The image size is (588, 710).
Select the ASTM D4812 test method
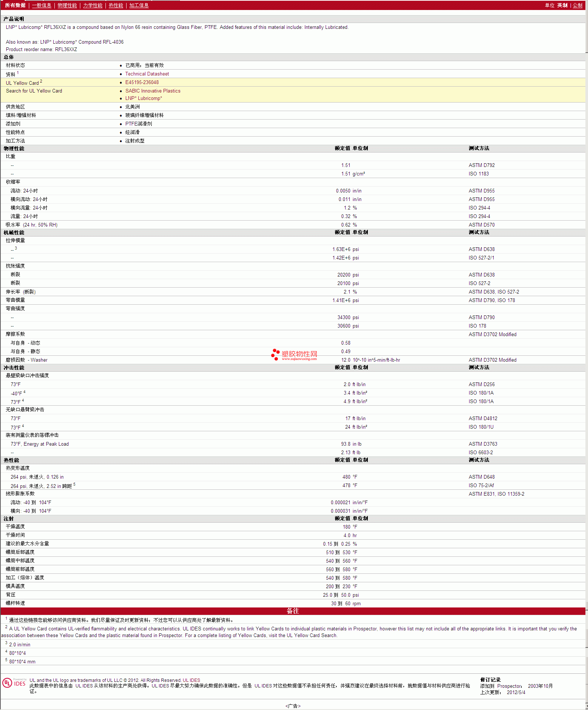pos(483,419)
